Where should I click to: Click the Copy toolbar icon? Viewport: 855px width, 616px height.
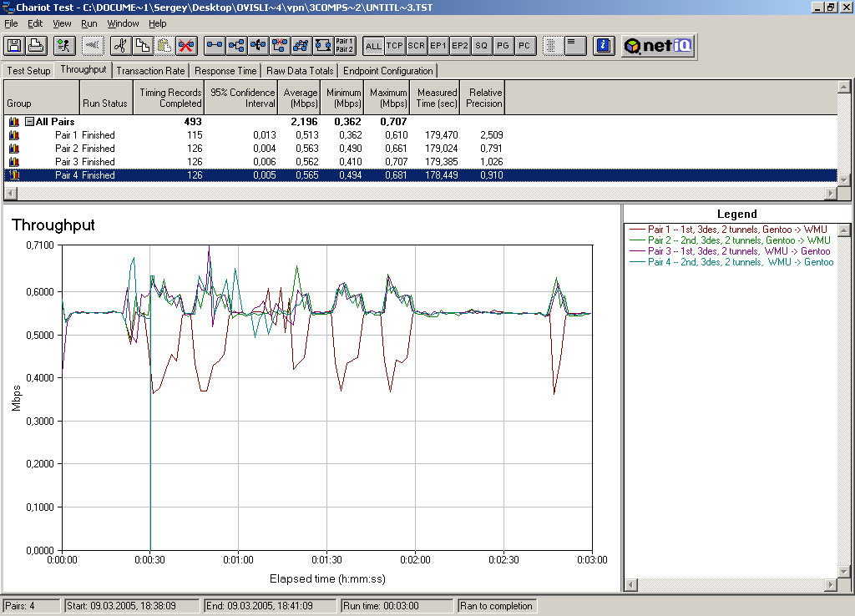click(x=143, y=46)
